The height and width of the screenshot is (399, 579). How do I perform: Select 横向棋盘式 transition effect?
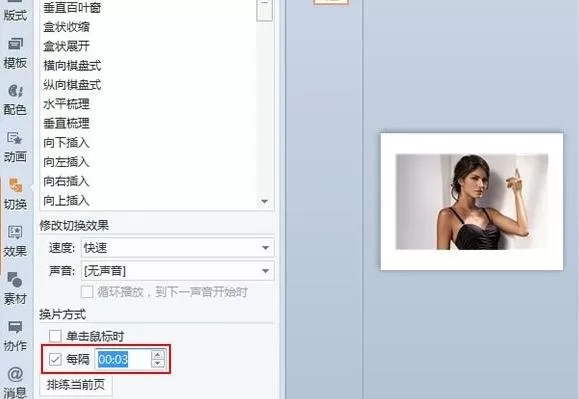72,66
